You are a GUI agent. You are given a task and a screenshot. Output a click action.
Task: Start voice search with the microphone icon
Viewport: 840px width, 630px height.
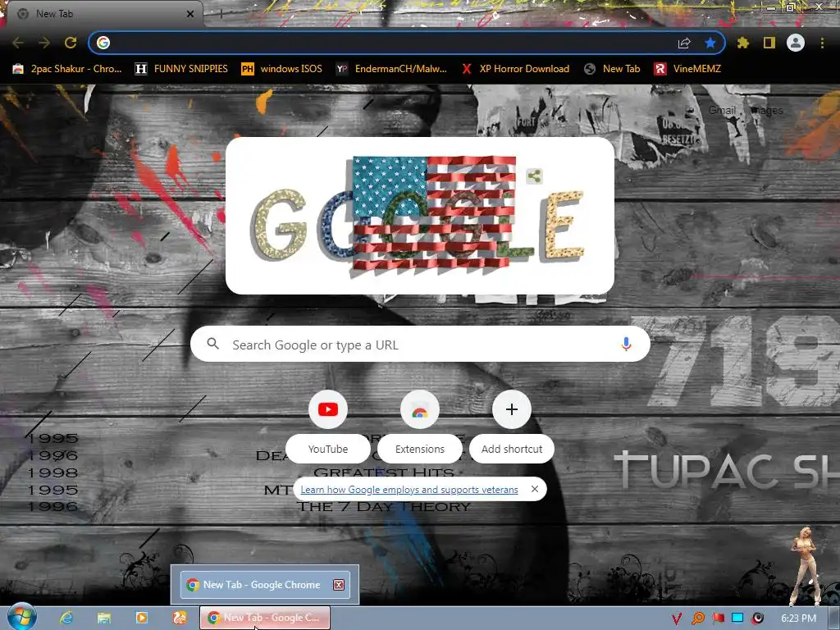point(626,344)
